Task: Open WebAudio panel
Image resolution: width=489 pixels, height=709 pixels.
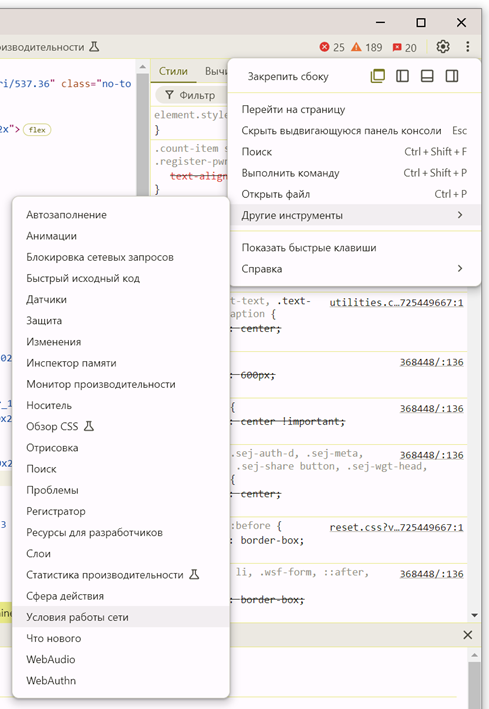Action: tap(121, 660)
